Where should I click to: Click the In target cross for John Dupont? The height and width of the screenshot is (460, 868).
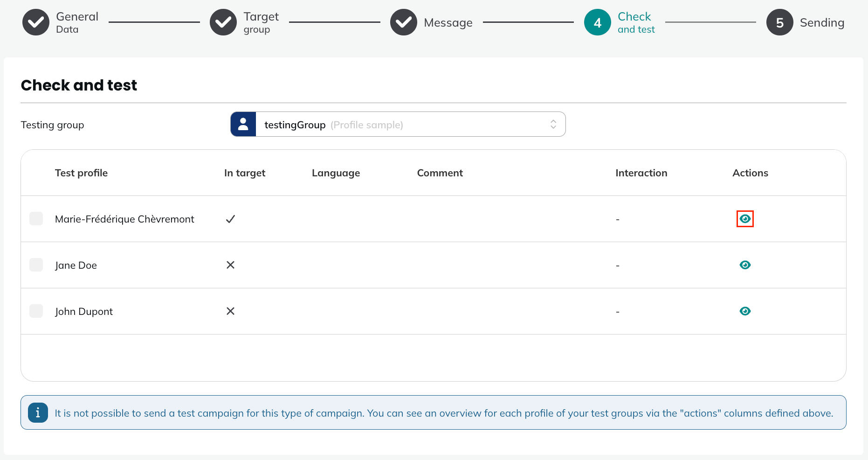coord(230,311)
